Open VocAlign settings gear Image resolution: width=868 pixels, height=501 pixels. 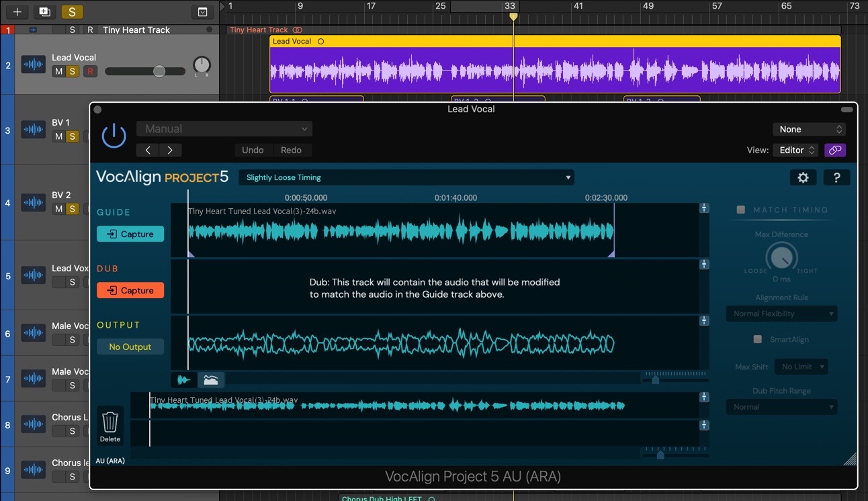point(803,177)
